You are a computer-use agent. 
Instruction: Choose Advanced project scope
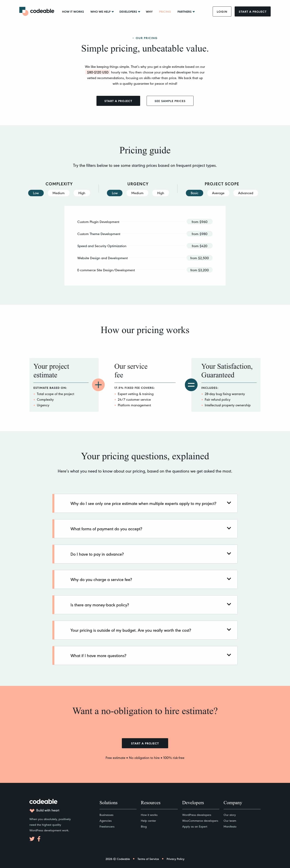[245, 193]
